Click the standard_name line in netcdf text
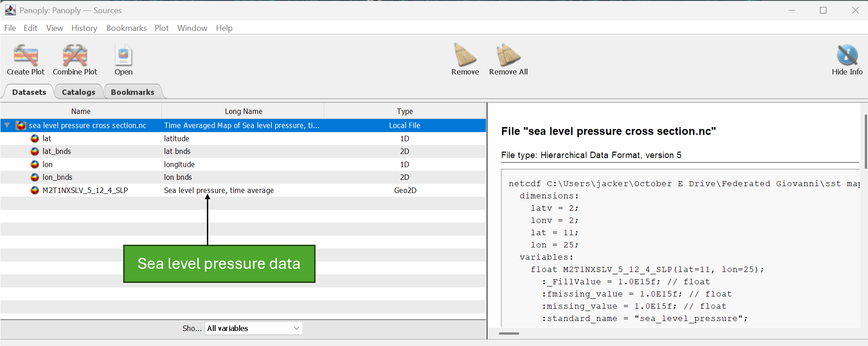The image size is (868, 346). pyautogui.click(x=645, y=318)
